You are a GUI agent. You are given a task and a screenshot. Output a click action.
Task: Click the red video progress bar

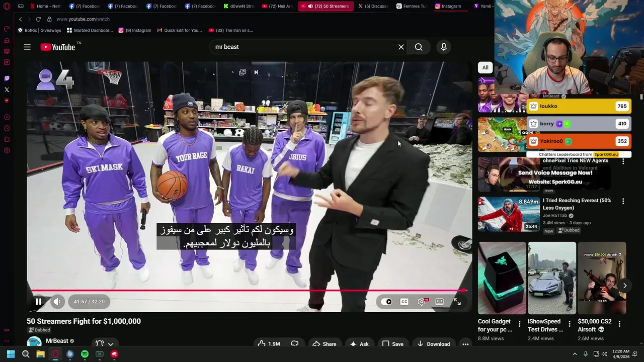pyautogui.click(x=247, y=290)
